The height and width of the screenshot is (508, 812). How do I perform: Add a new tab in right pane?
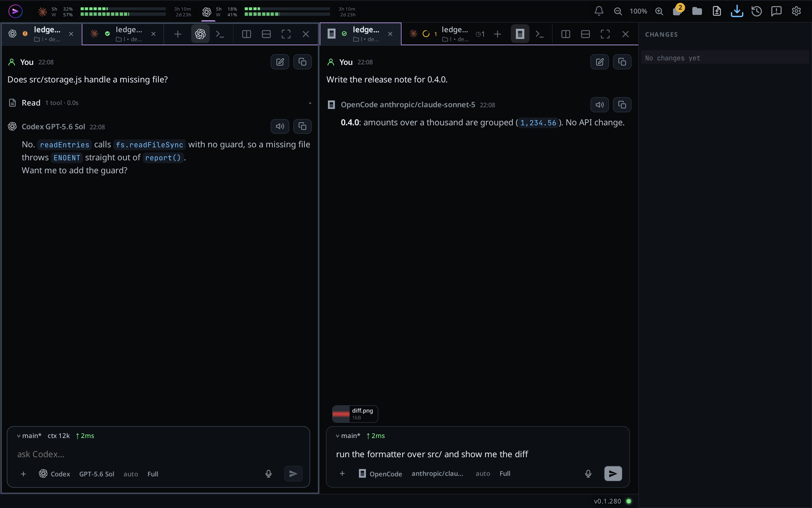pos(498,34)
